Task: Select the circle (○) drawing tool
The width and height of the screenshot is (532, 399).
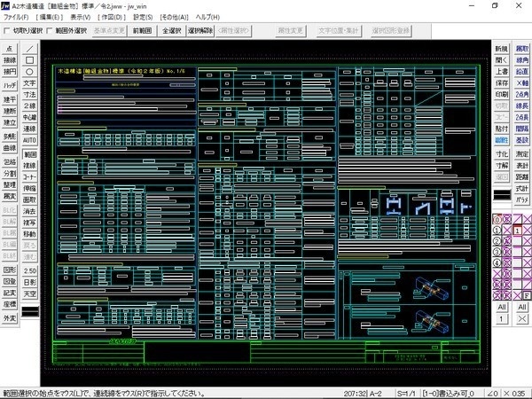Action: pos(29,72)
